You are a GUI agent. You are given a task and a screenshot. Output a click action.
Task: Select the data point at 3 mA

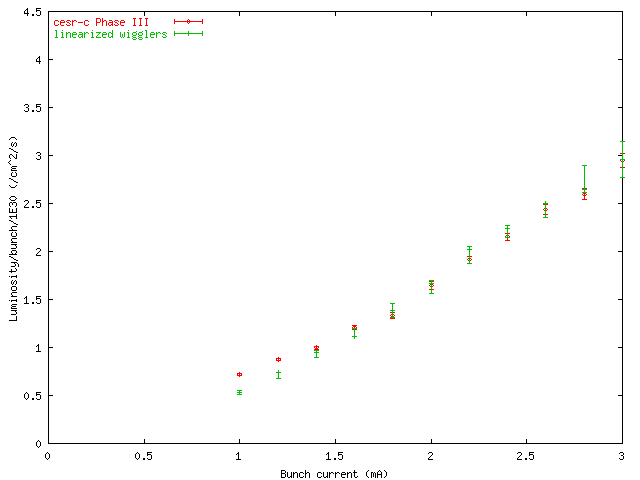[x=622, y=160]
